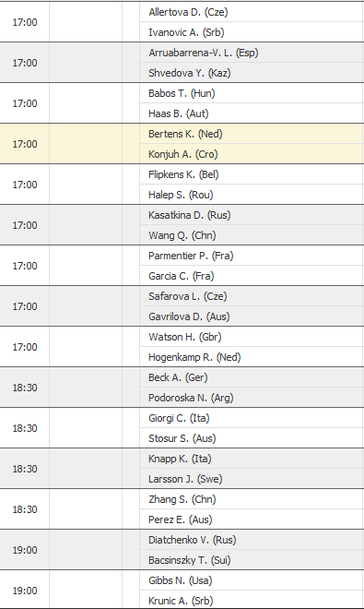Open Konjuh A. (Cro) player entry

183,154
